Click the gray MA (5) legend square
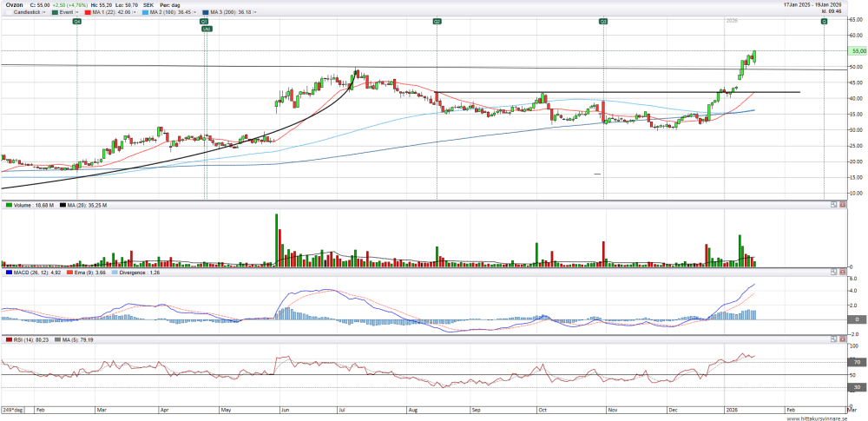This screenshot has height=421, width=868. (x=56, y=339)
